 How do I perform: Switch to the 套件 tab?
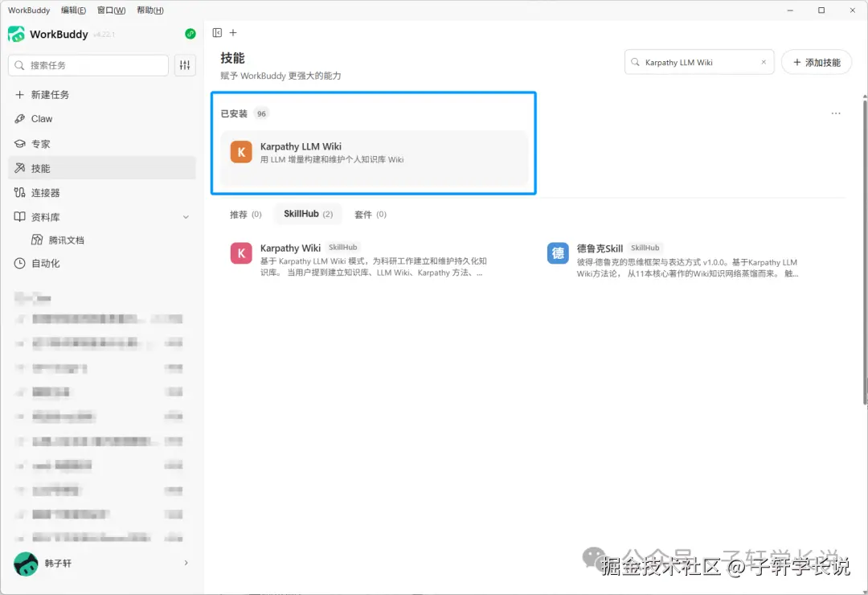371,215
